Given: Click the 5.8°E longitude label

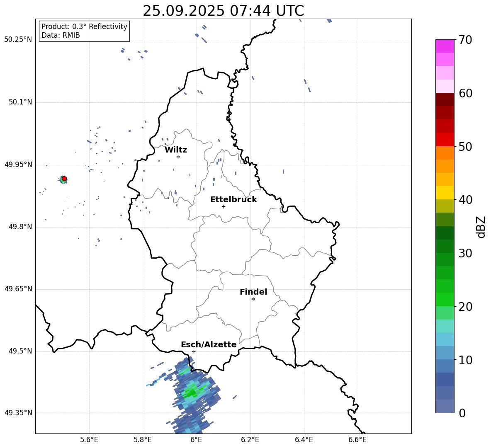Looking at the screenshot, I should [x=143, y=440].
